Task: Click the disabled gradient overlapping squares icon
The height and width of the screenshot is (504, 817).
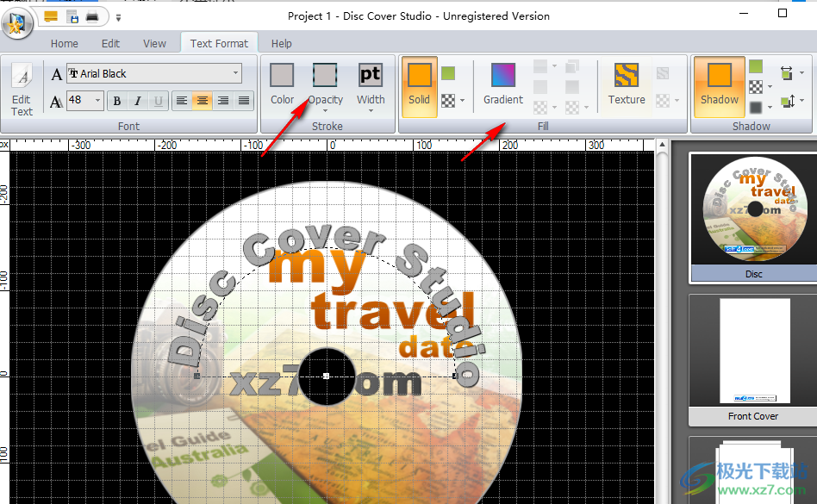Action: (x=572, y=66)
